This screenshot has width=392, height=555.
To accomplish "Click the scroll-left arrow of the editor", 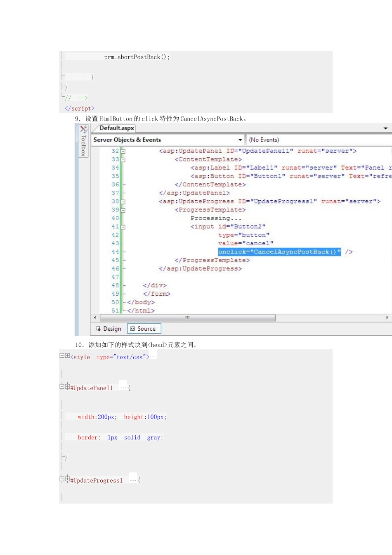I will point(95,318).
